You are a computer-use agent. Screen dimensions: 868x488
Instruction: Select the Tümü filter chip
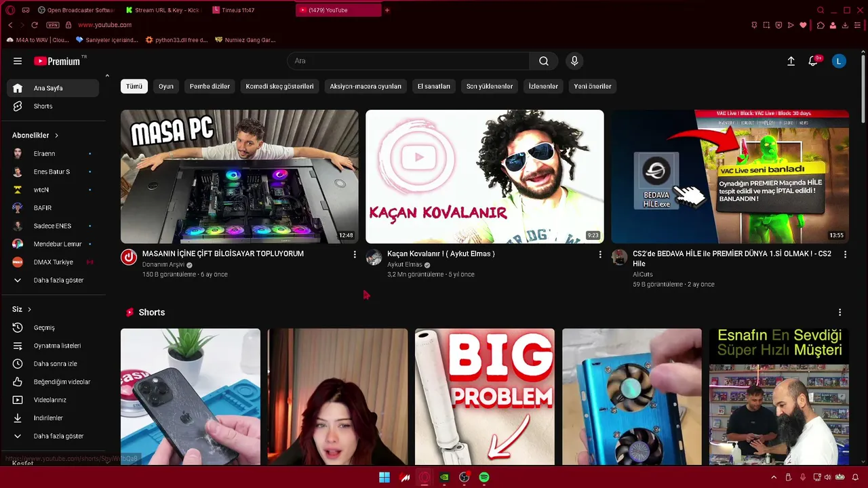134,86
